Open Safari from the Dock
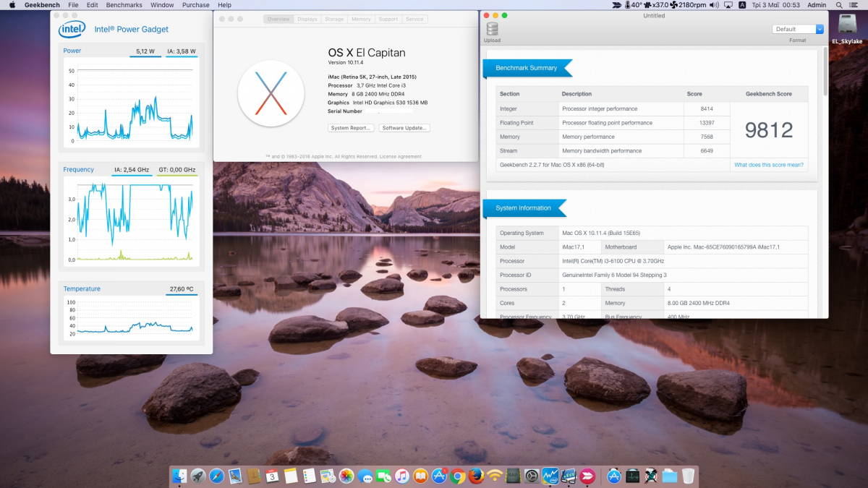 [x=216, y=476]
